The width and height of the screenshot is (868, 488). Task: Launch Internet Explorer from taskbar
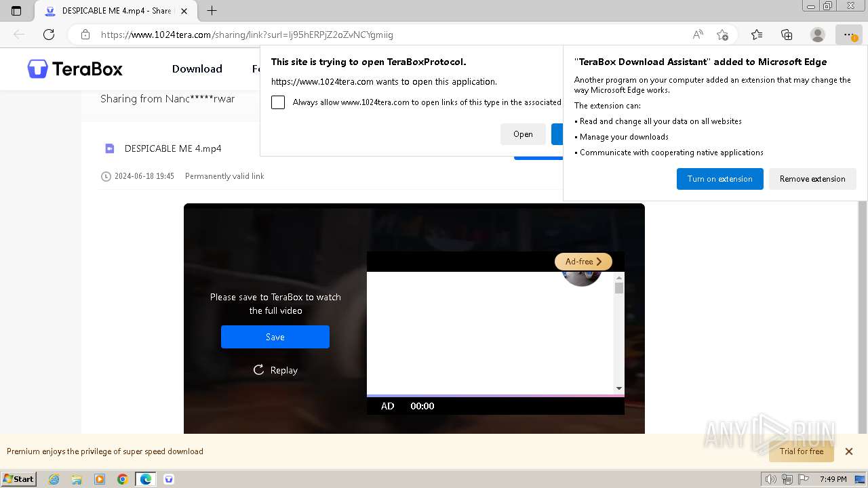(x=54, y=479)
